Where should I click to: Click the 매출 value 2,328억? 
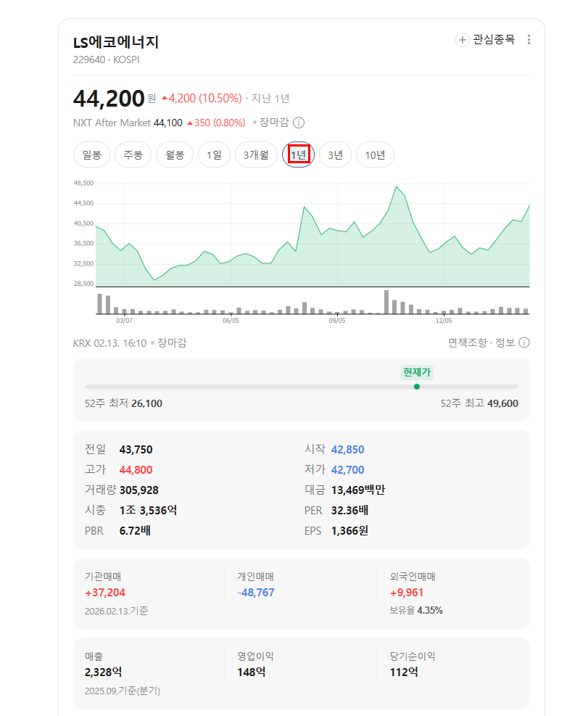pyautogui.click(x=103, y=672)
